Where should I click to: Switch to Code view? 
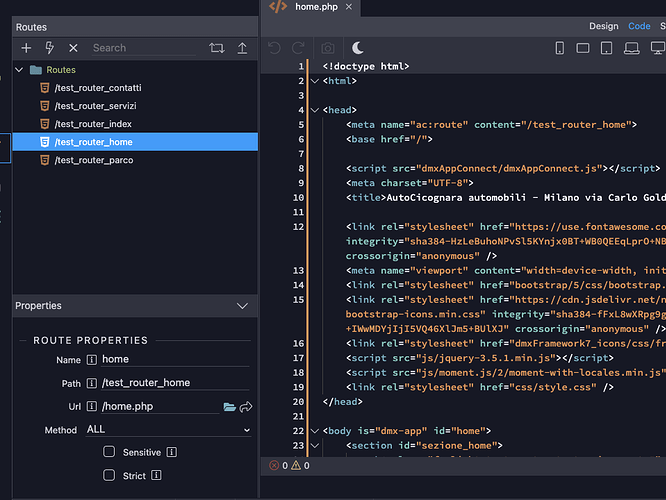(639, 26)
